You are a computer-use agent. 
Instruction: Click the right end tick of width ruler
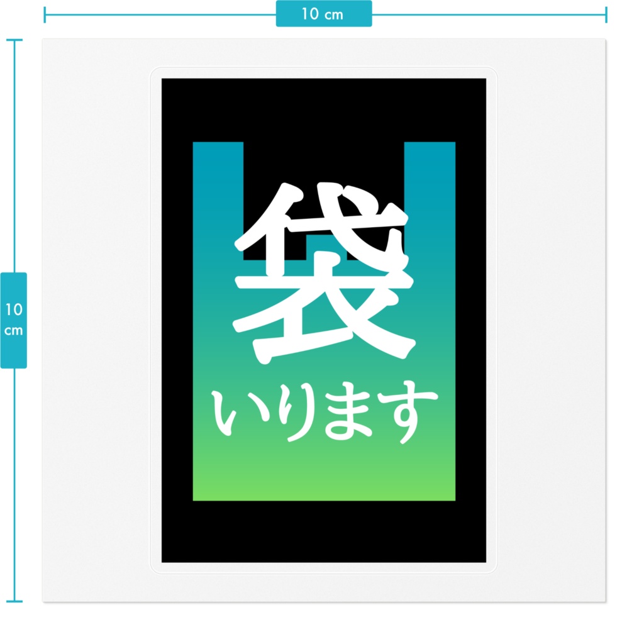606,15
